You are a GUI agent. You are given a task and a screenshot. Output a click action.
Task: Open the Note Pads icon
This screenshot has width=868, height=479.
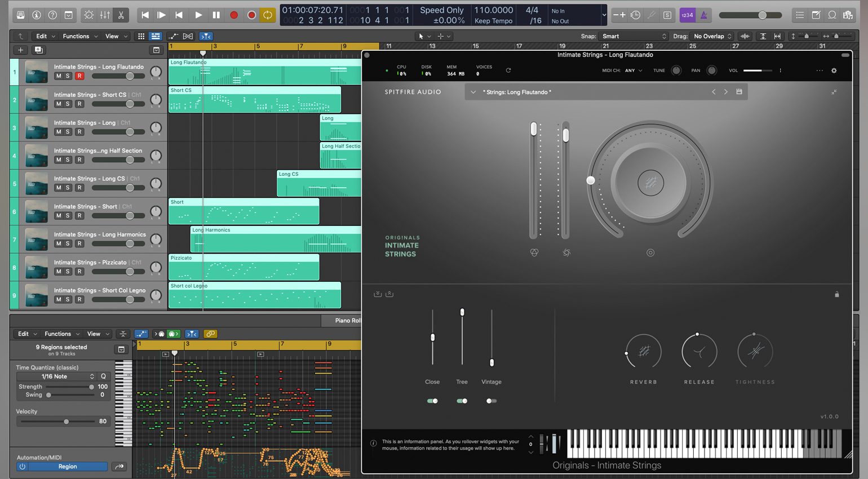pos(816,15)
